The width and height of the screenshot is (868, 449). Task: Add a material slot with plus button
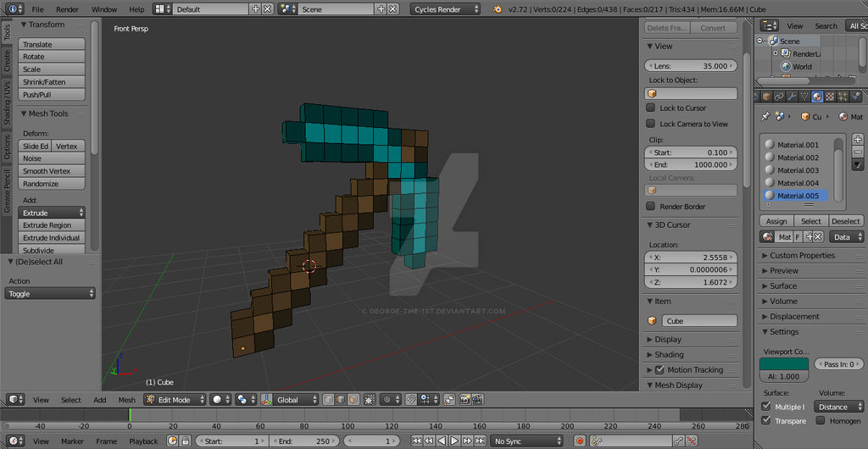pyautogui.click(x=858, y=139)
